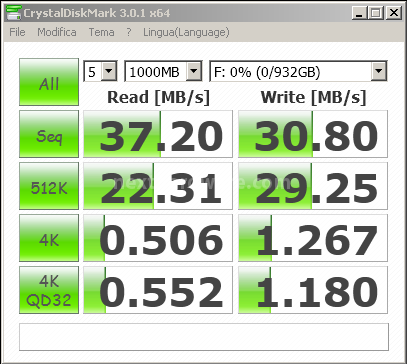The height and width of the screenshot is (364, 407).
Task: Open the drive selector F: 0% (0/932GB)
Action: [298, 71]
